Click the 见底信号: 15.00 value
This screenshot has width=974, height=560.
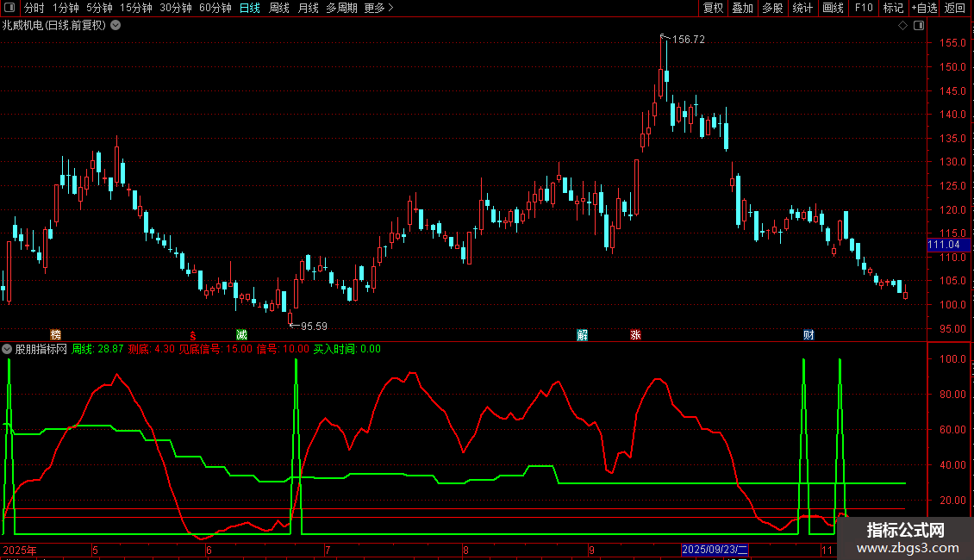[215, 349]
